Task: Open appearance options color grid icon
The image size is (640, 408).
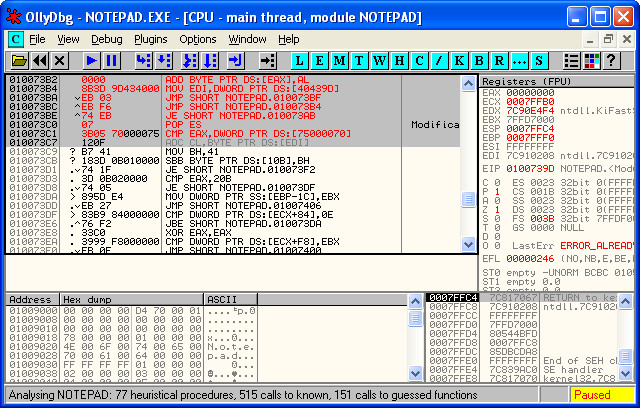Action: click(591, 61)
